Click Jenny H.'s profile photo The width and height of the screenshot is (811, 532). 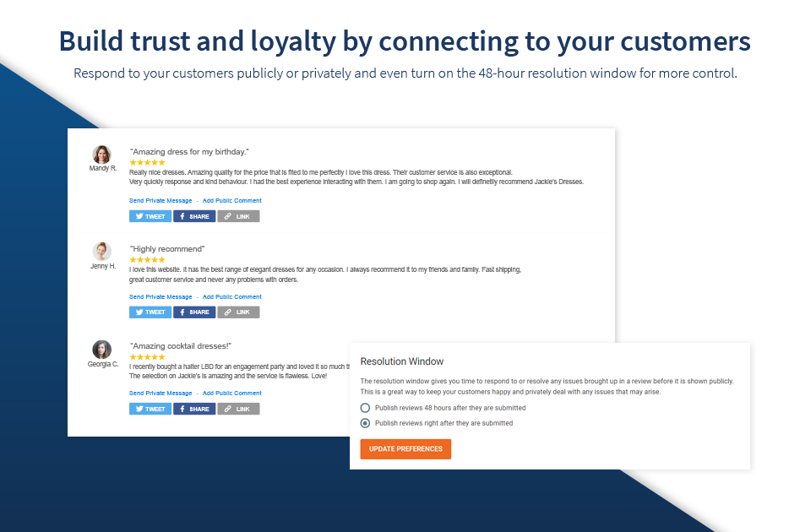click(102, 252)
